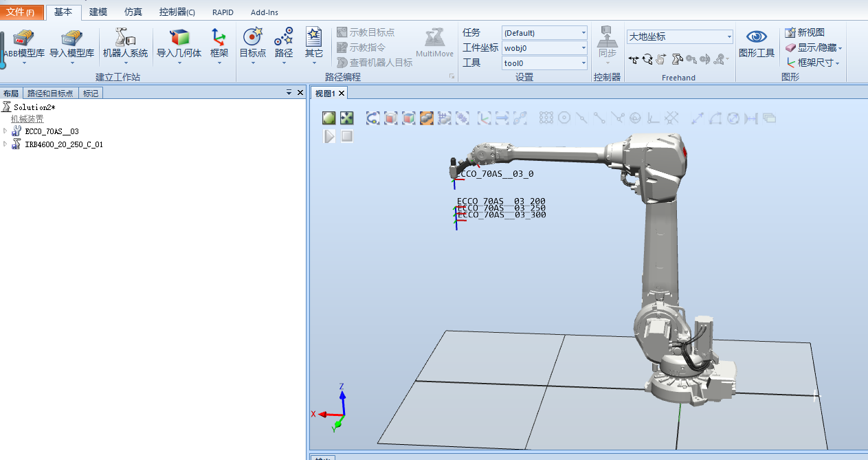The height and width of the screenshot is (460, 868).
Task: Switch to Modeling (建模) ribbon tab
Action: coord(98,12)
